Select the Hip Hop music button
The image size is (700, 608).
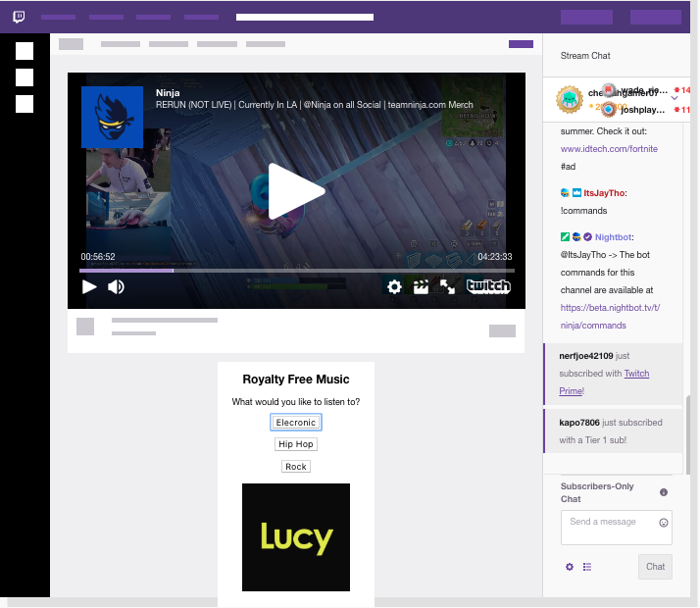295,444
